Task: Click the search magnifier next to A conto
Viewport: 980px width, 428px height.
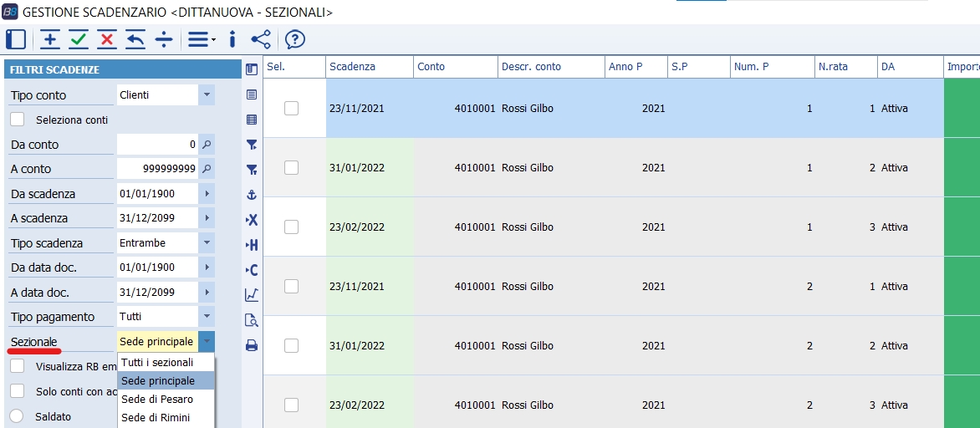Action: 207,169
